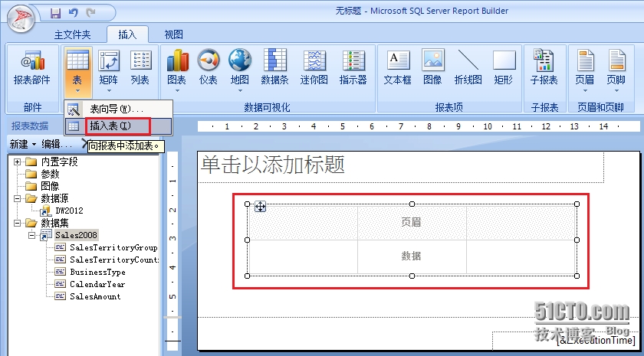Insert a 文本框 text box
Image resolution: width=644 pixels, height=356 pixels.
pyautogui.click(x=398, y=67)
